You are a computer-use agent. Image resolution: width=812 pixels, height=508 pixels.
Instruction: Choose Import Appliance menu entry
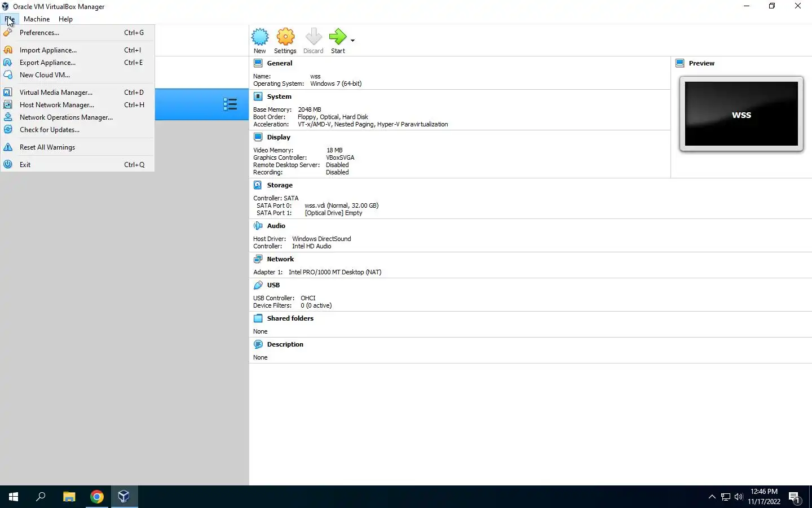point(78,50)
